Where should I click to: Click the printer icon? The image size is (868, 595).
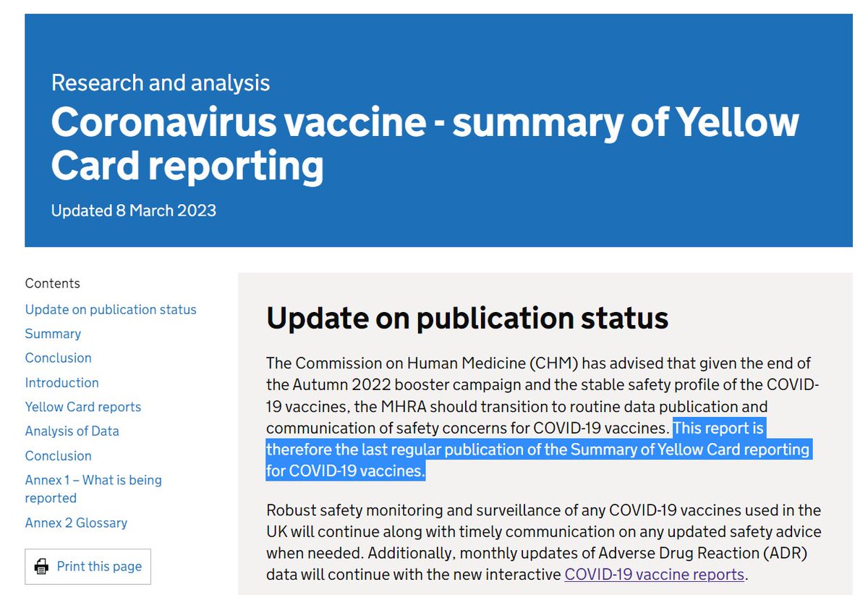[x=42, y=566]
